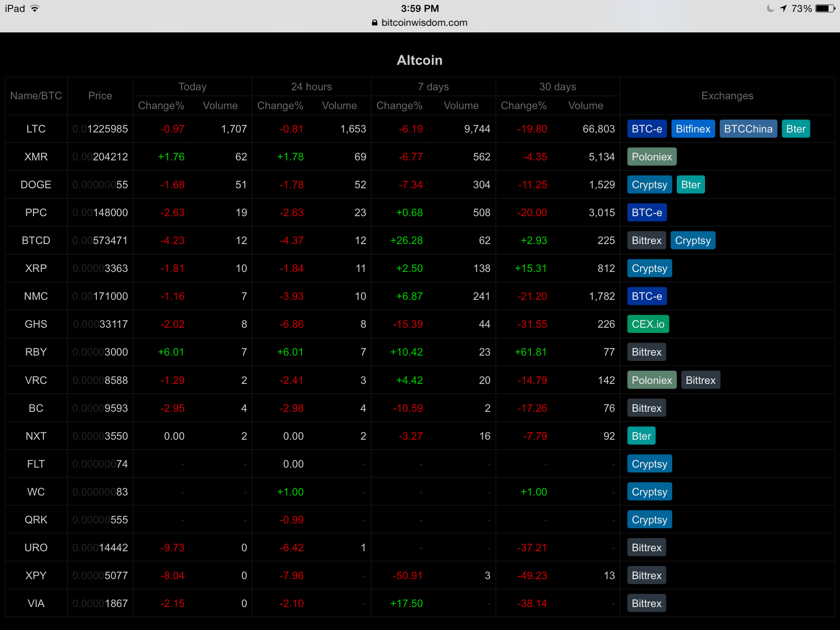Tap the Today column group header
This screenshot has width=840, height=630.
[x=192, y=87]
